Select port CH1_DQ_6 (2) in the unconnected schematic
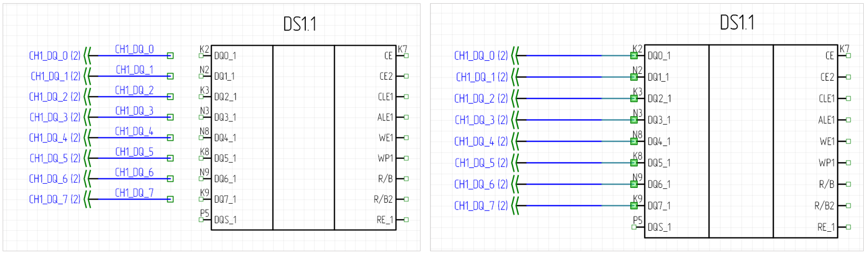 click(x=55, y=179)
